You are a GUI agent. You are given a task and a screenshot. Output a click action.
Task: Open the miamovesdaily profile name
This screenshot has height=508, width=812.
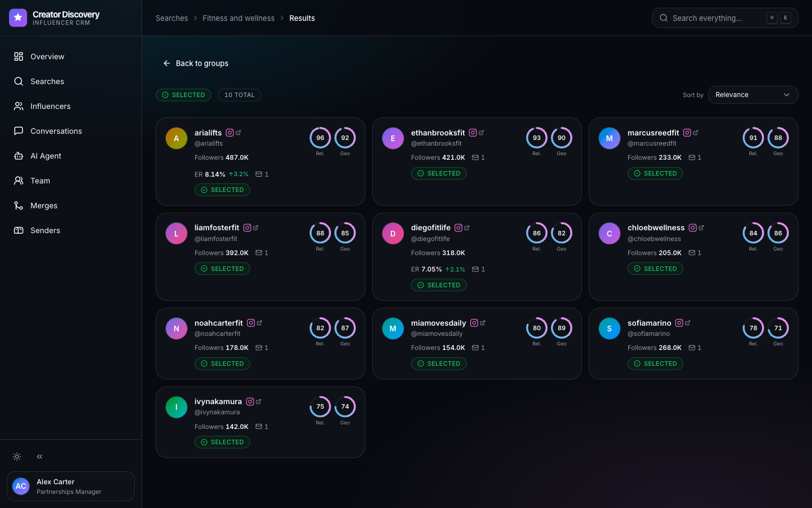[x=438, y=323]
